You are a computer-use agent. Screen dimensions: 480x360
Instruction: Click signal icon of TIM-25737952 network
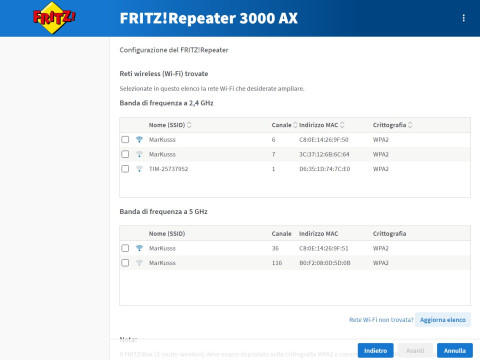coord(139,169)
